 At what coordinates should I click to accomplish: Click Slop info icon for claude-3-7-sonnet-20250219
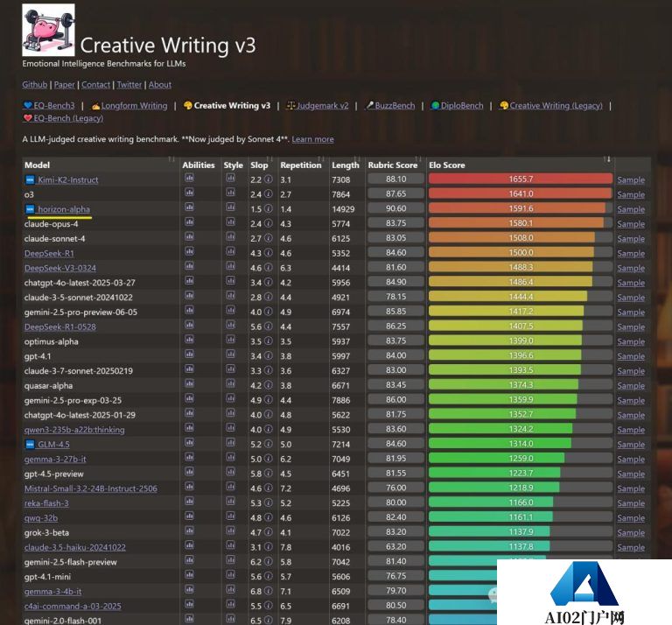click(x=269, y=370)
